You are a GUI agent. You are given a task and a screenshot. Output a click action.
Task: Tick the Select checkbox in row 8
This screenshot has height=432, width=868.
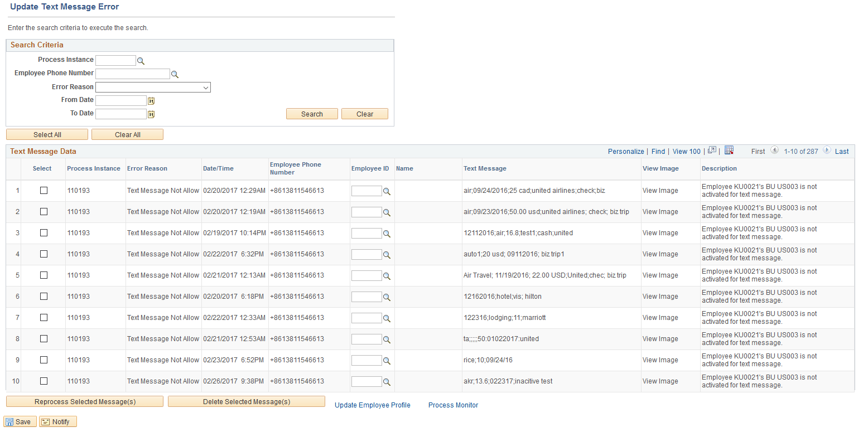(x=44, y=339)
